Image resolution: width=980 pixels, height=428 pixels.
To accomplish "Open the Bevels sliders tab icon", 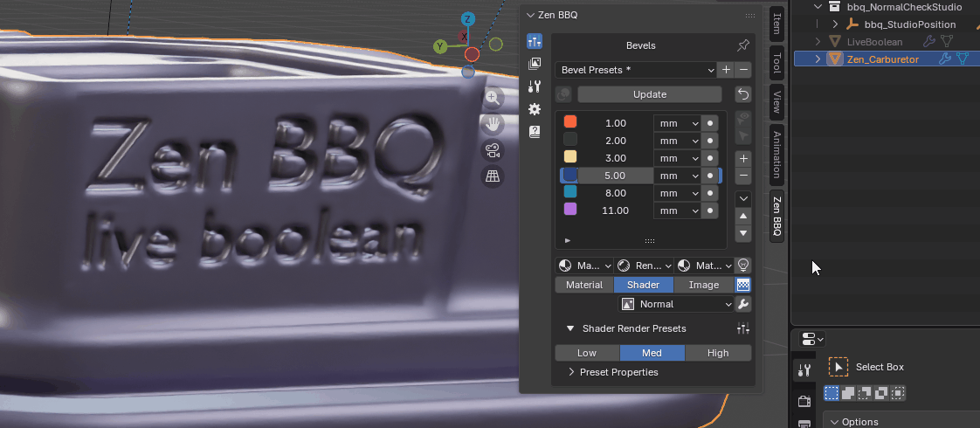I will coord(535,41).
